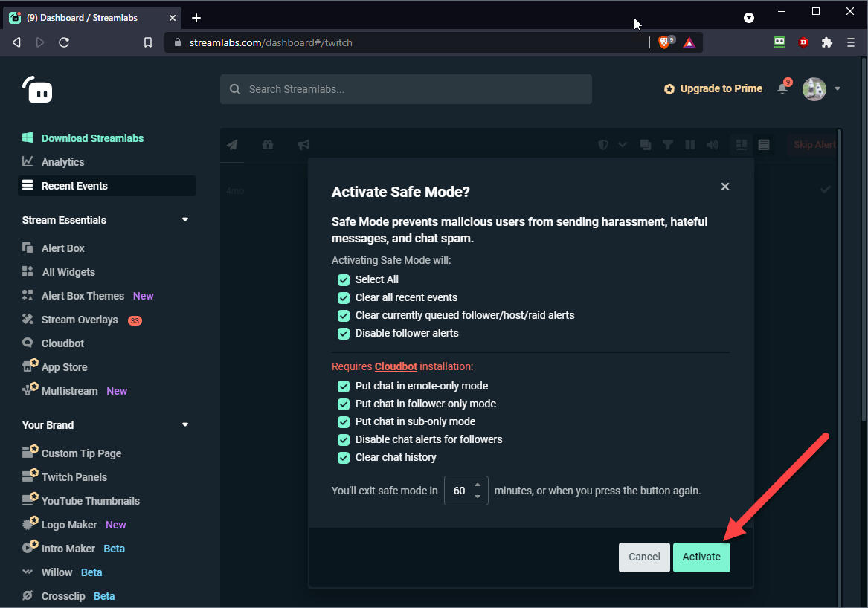Click the Brave Shields icon

(664, 42)
